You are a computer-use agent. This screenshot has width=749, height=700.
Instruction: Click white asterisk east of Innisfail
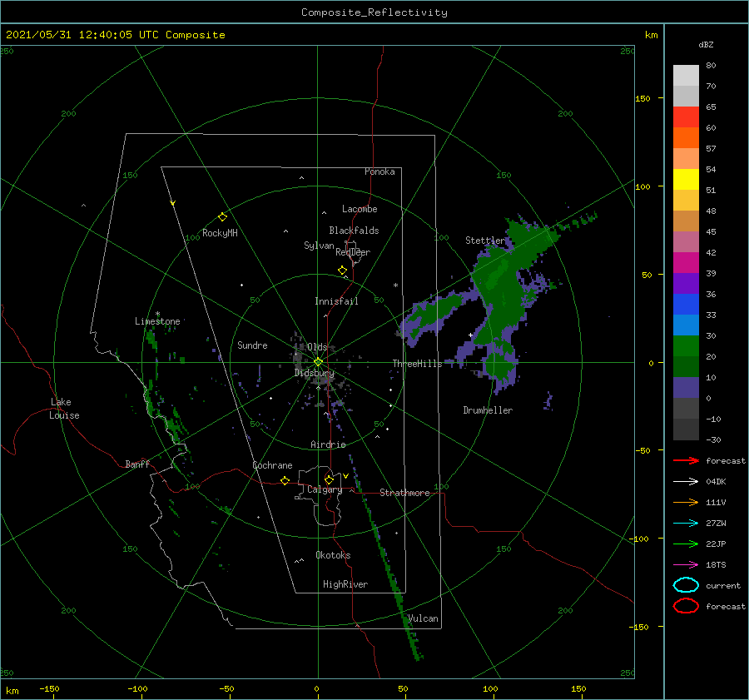395,285
